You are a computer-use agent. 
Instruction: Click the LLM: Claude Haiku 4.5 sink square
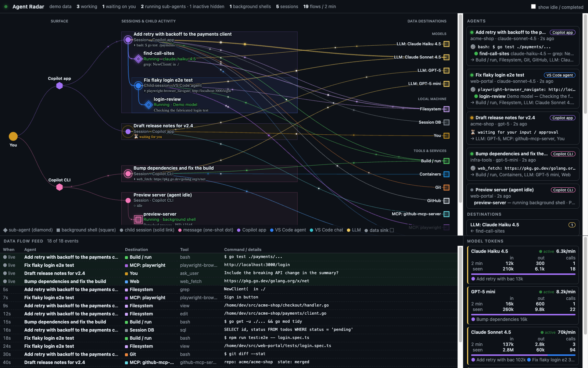(x=447, y=44)
